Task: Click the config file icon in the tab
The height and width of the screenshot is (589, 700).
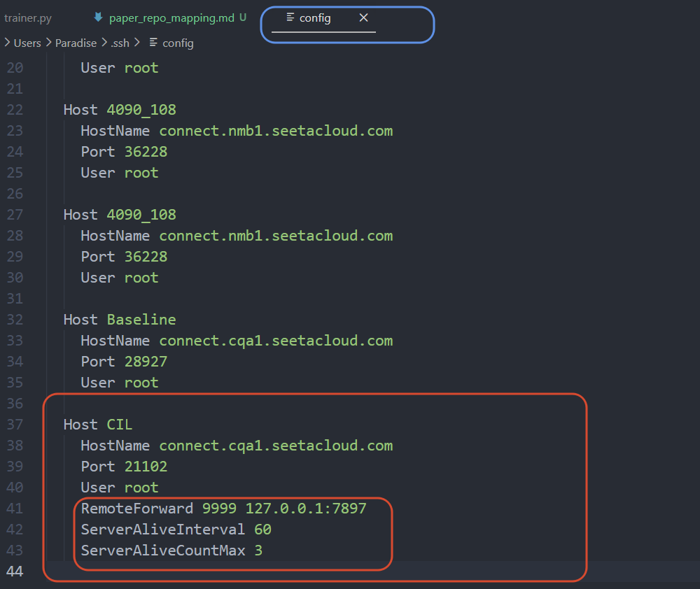Action: [x=290, y=17]
